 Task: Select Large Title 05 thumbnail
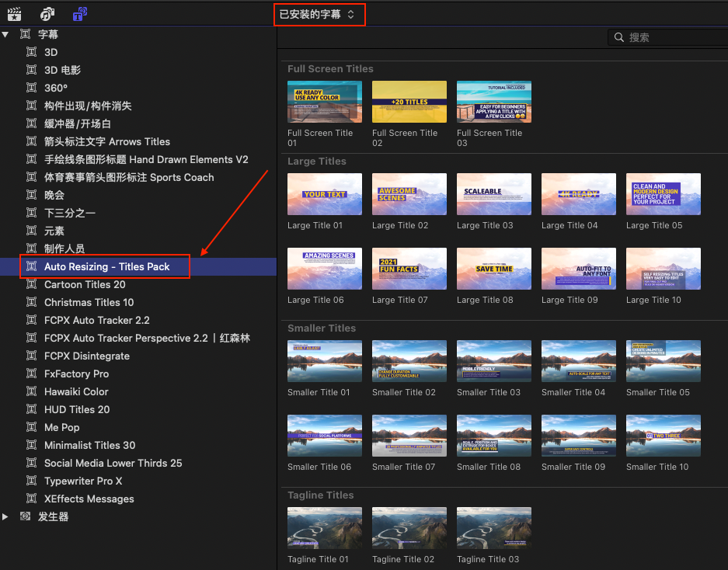tap(664, 194)
